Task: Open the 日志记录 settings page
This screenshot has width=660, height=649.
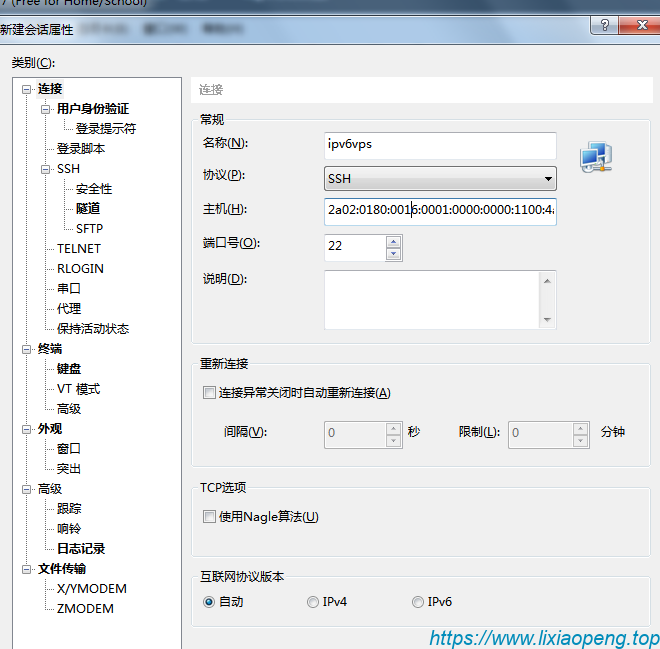Action: click(x=81, y=549)
